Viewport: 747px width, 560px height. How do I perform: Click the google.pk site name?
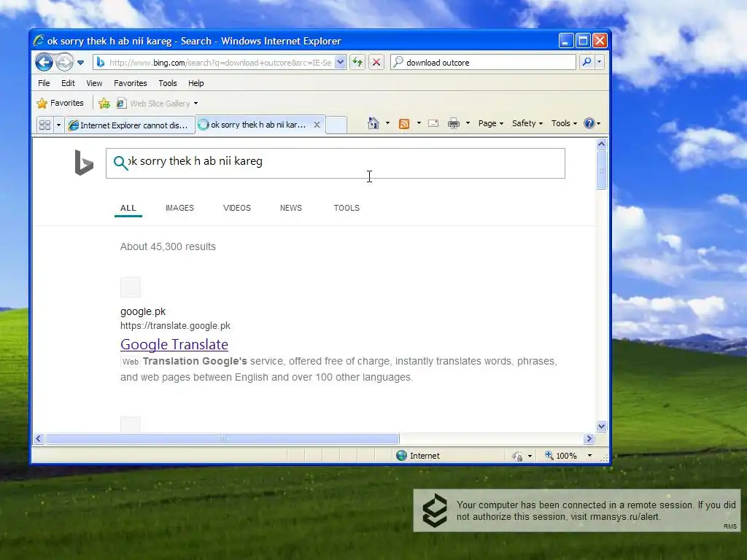(x=143, y=311)
